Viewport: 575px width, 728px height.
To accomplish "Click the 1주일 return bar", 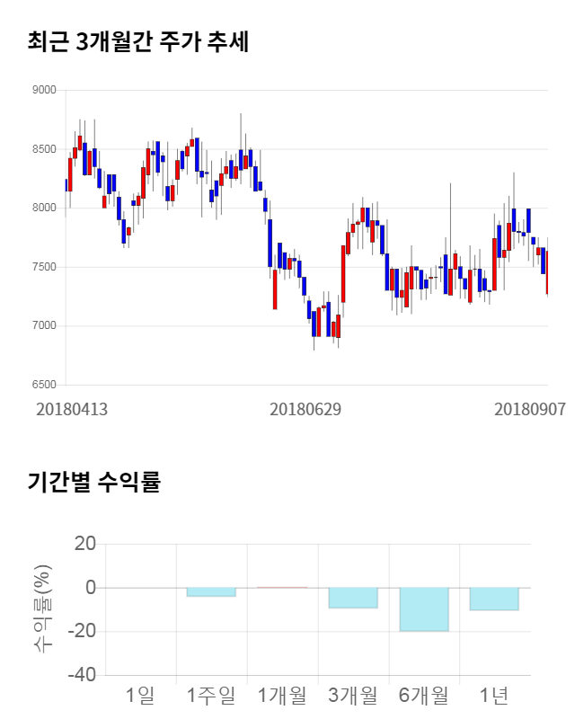I will pos(211,591).
